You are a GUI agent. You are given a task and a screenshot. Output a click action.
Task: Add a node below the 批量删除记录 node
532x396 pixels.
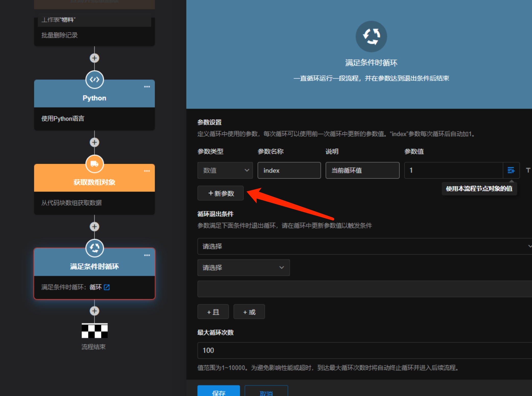[94, 58]
